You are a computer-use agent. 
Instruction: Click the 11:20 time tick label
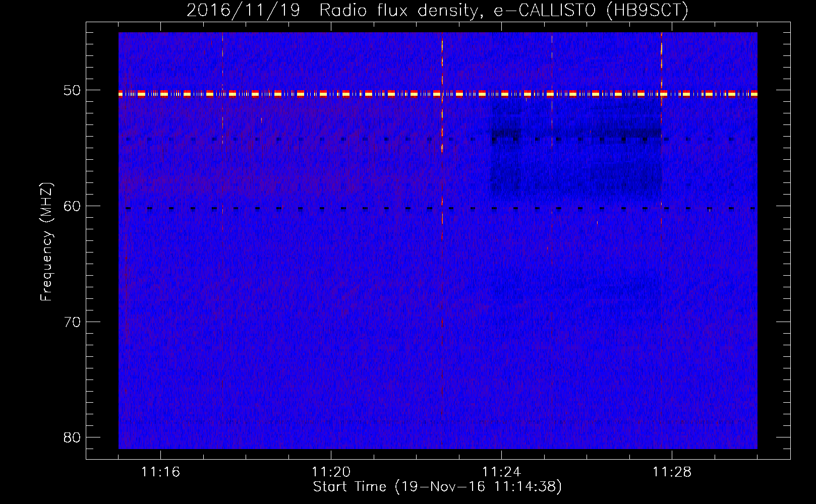coord(331,472)
